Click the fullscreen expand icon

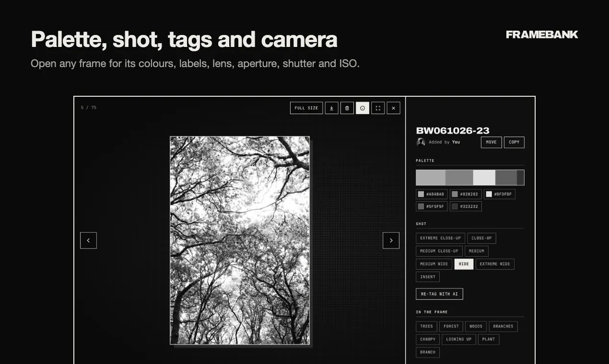tap(378, 108)
